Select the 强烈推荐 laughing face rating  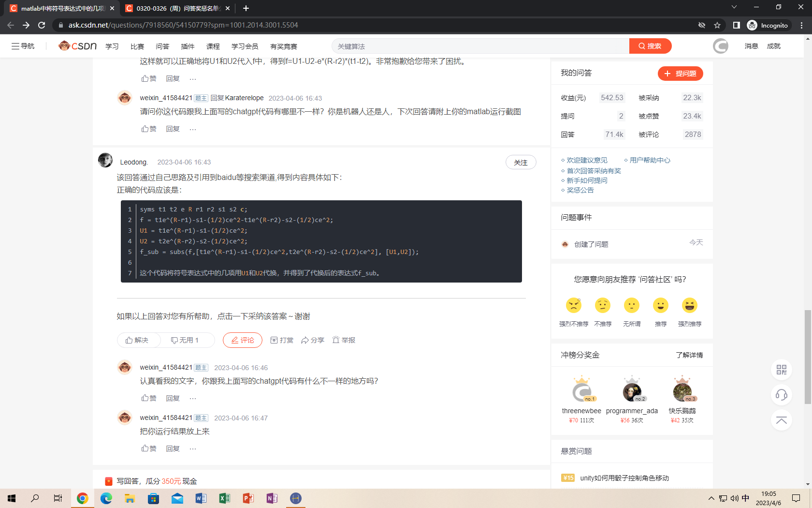tap(690, 305)
